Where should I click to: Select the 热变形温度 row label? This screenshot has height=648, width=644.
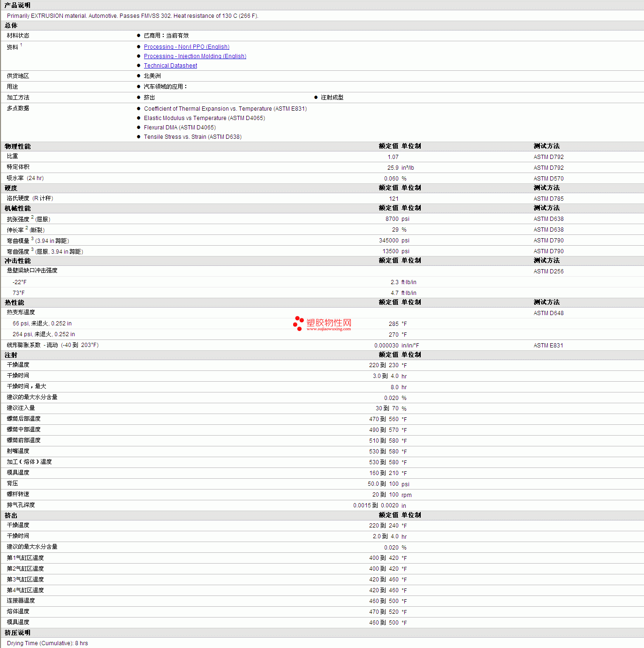[x=21, y=312]
